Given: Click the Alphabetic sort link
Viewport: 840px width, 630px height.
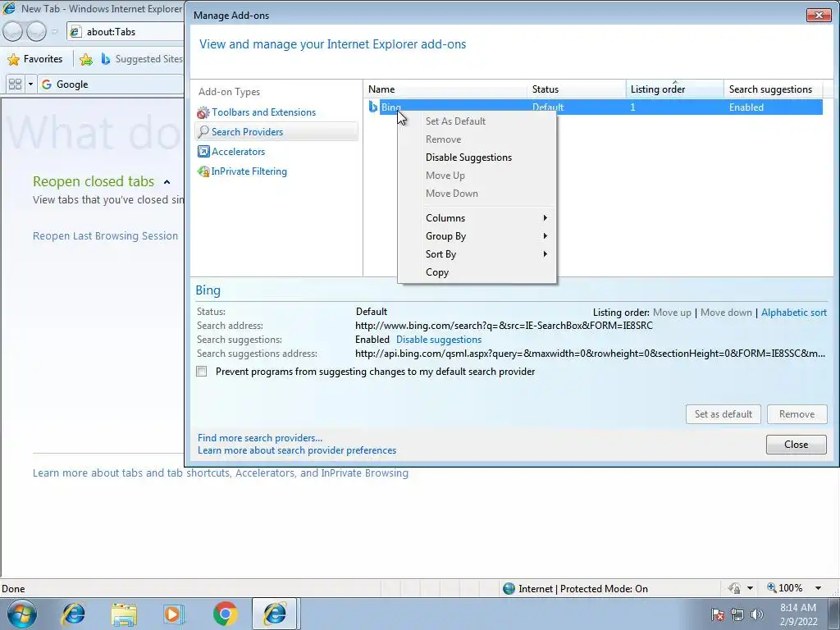Looking at the screenshot, I should click(794, 313).
